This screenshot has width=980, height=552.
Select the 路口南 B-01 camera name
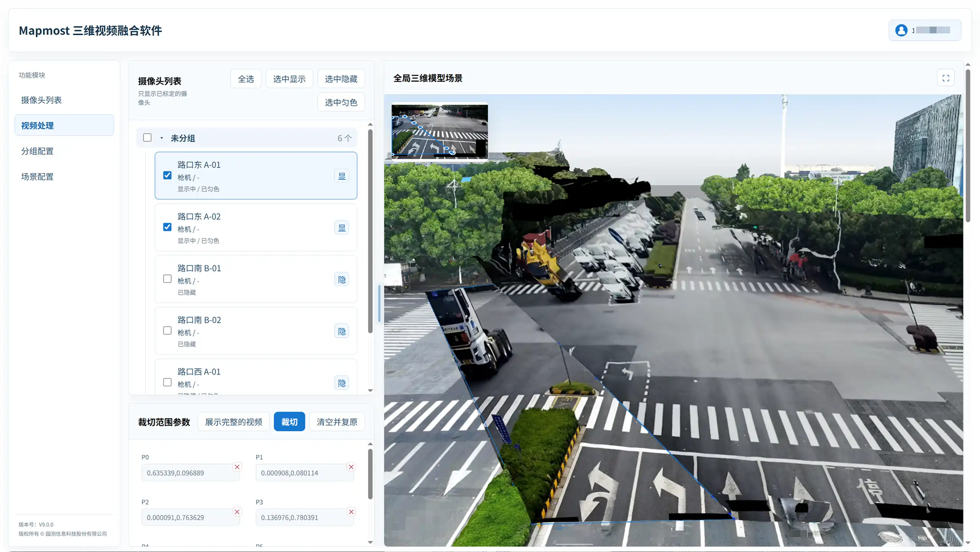tap(199, 268)
